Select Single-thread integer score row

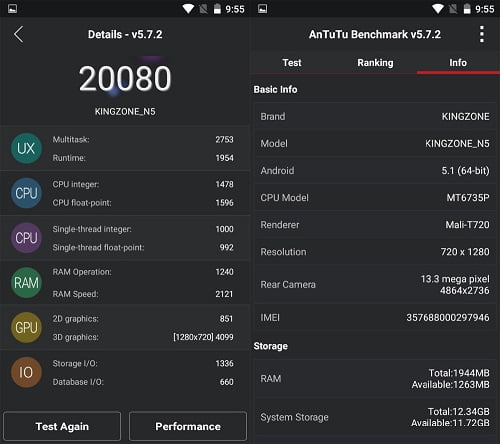coord(143,229)
